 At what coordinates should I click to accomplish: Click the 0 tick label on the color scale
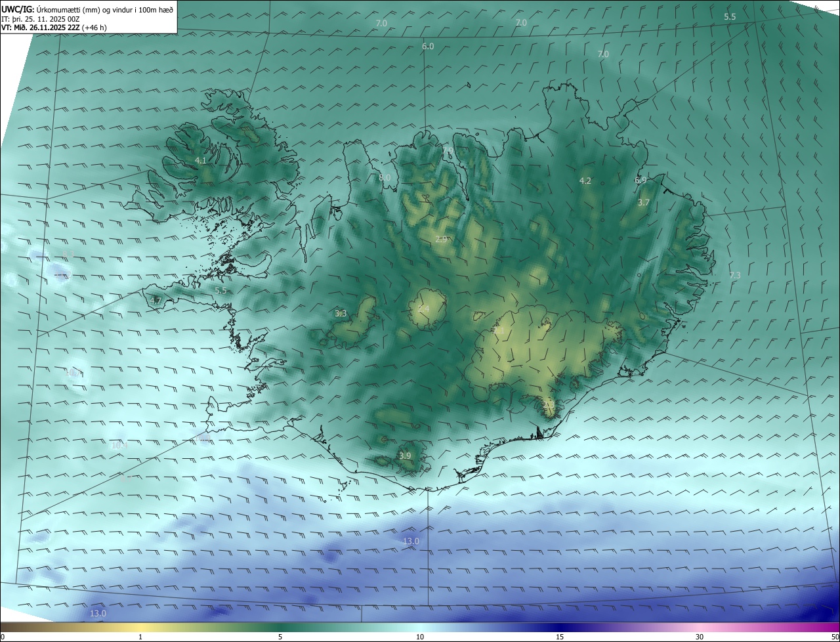pyautogui.click(x=3, y=637)
